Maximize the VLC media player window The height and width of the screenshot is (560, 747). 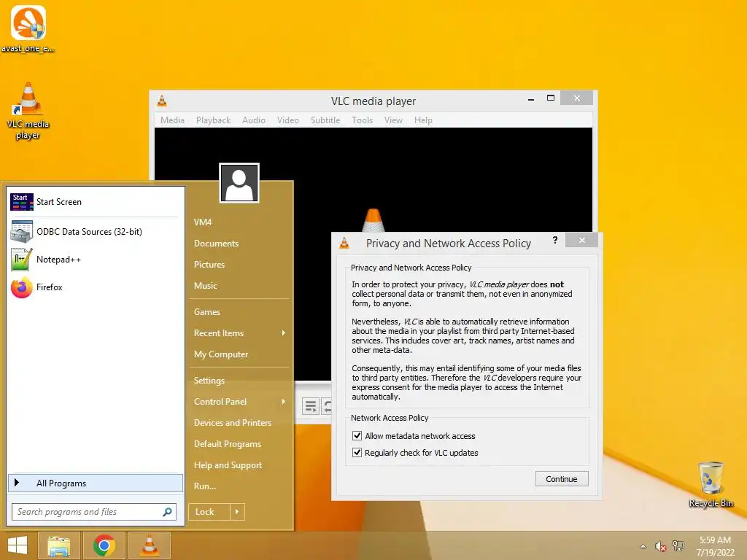click(x=550, y=98)
